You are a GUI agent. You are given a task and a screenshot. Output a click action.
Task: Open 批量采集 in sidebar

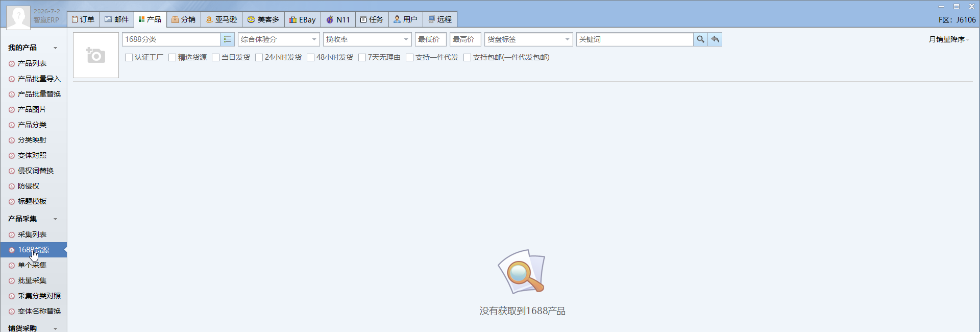pyautogui.click(x=33, y=280)
